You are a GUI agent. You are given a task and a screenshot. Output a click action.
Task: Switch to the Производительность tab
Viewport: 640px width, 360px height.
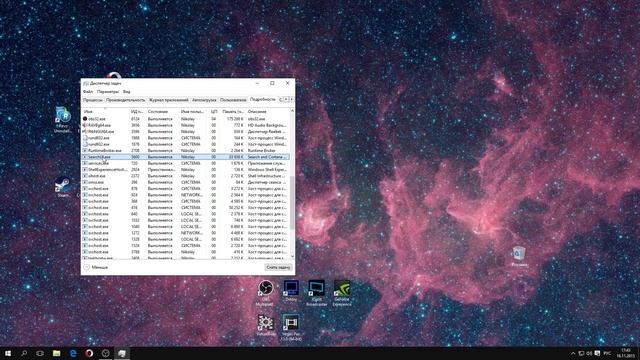(x=125, y=100)
